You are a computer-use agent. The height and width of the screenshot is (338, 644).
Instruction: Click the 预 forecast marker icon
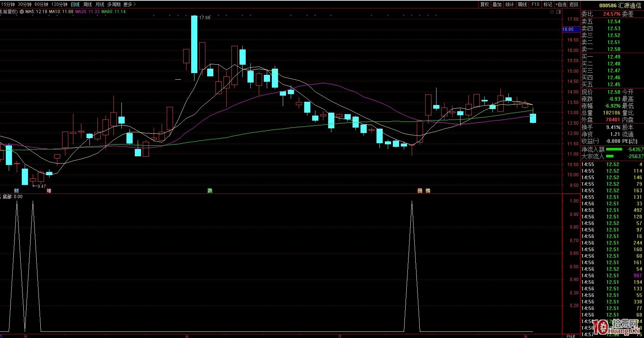click(420, 190)
